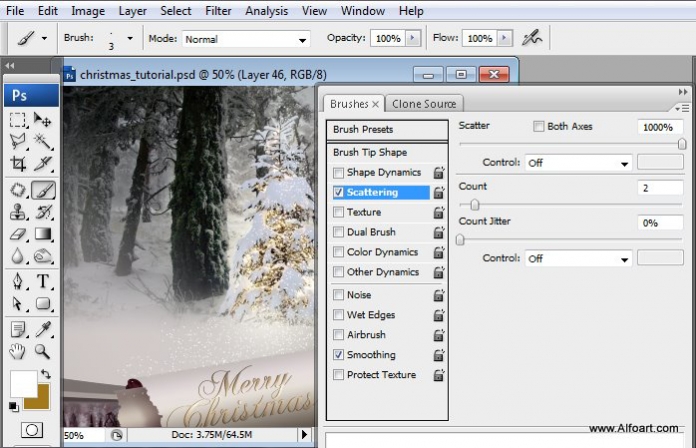Open the Brush preset picker dropdown

(x=130, y=39)
